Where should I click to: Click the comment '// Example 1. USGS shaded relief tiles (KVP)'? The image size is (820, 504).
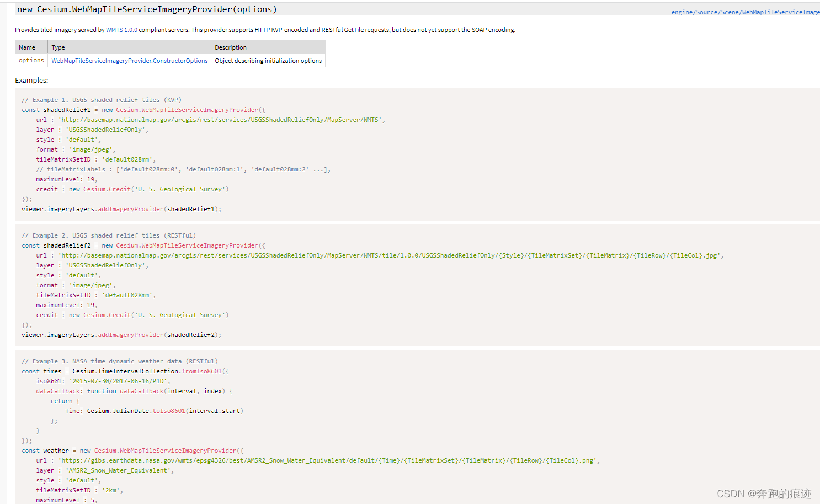click(x=102, y=100)
